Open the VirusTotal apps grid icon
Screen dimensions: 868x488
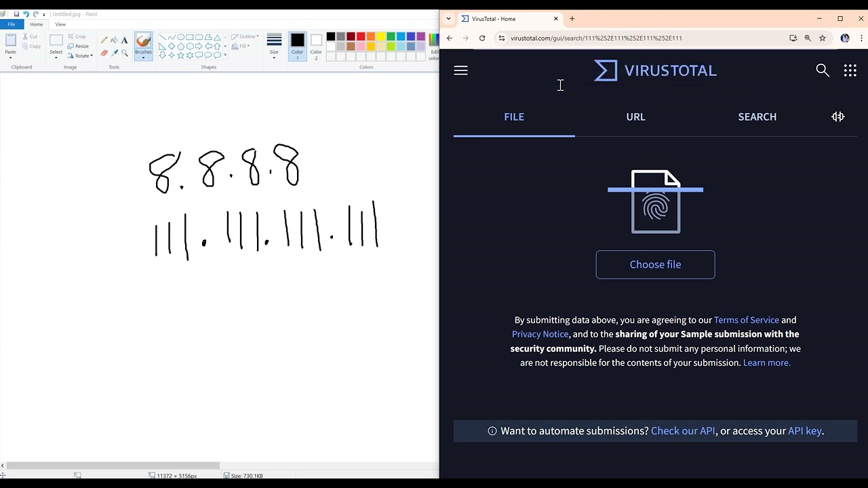[x=850, y=70]
